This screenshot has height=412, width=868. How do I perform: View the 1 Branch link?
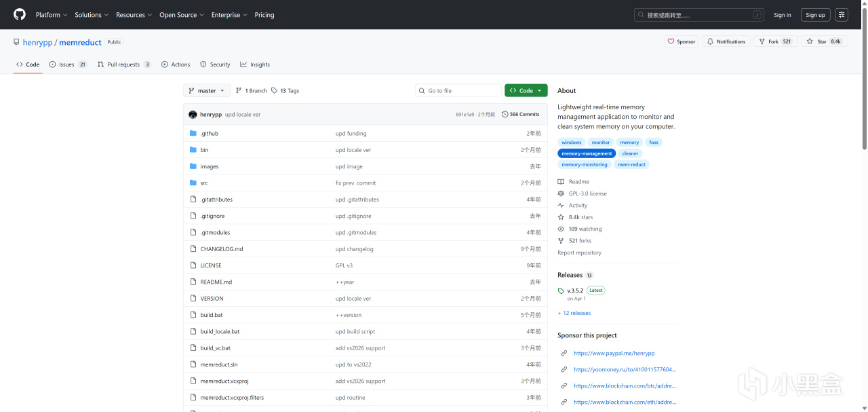[252, 90]
